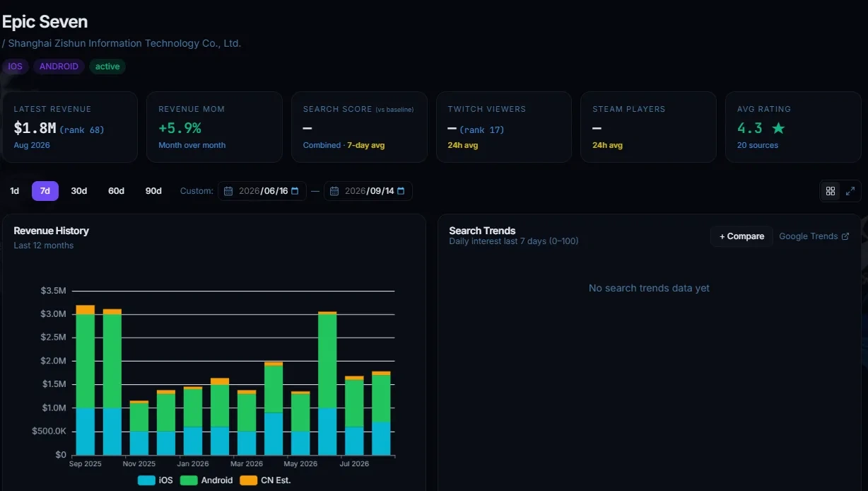
Task: Switch to the grid layout view icon
Action: pos(831,191)
